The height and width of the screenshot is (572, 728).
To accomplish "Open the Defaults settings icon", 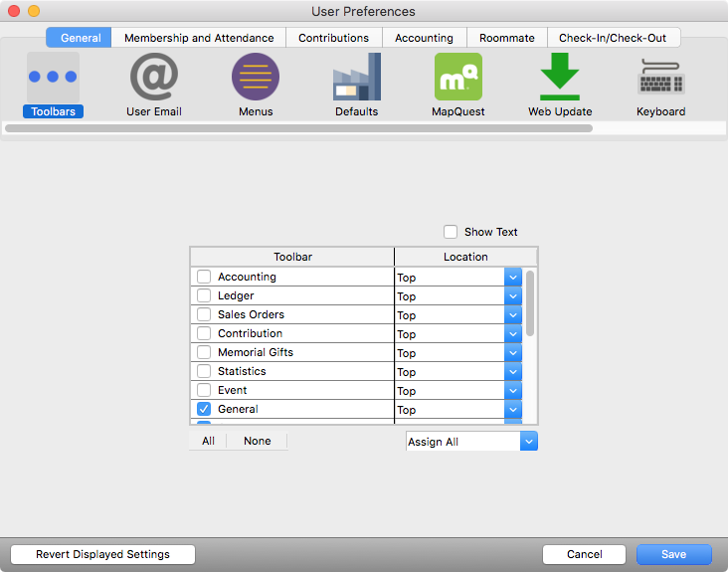I will (x=356, y=78).
